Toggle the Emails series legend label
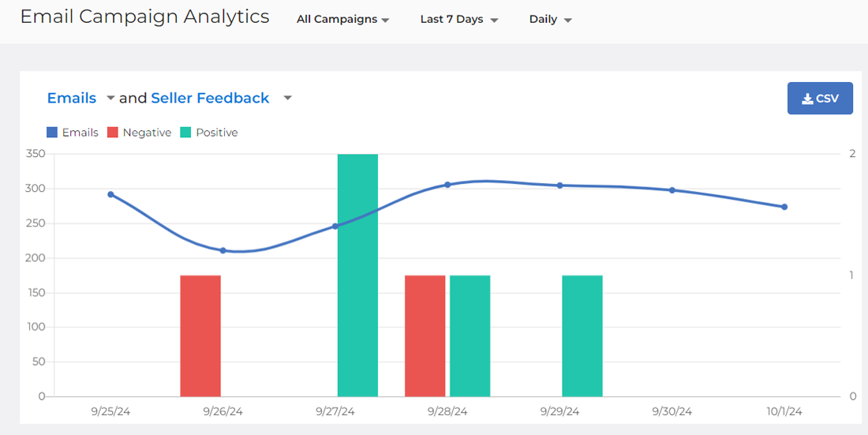Image resolution: width=868 pixels, height=435 pixels. pos(80,133)
